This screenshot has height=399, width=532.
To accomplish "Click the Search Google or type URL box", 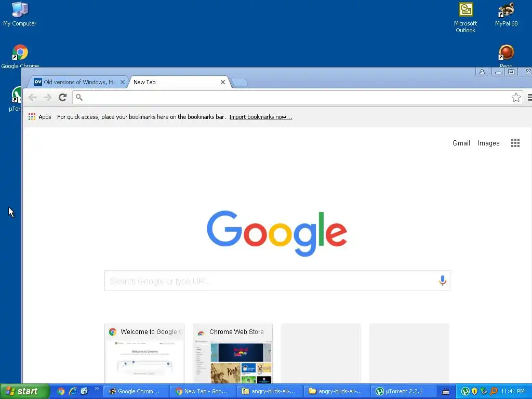I will pos(277,281).
